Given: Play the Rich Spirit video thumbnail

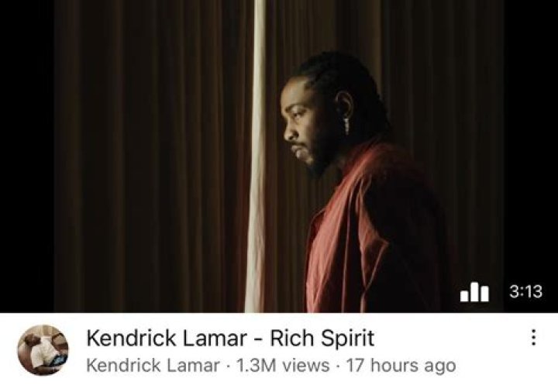Looking at the screenshot, I should [279, 156].
